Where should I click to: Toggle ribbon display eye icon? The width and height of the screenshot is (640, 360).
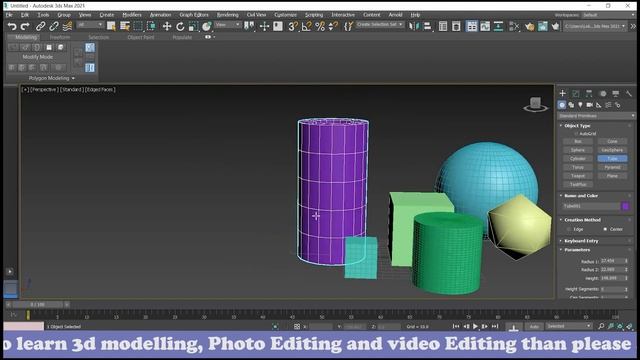coord(208,37)
